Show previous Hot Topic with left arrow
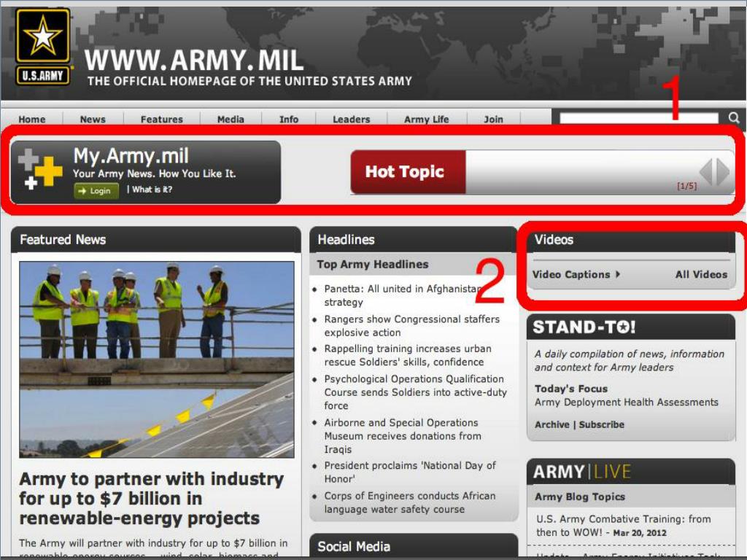The width and height of the screenshot is (747, 560). [x=705, y=171]
